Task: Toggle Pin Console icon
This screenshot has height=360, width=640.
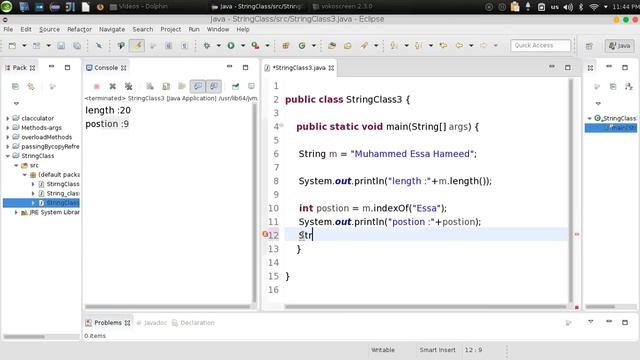Action: pos(236,86)
